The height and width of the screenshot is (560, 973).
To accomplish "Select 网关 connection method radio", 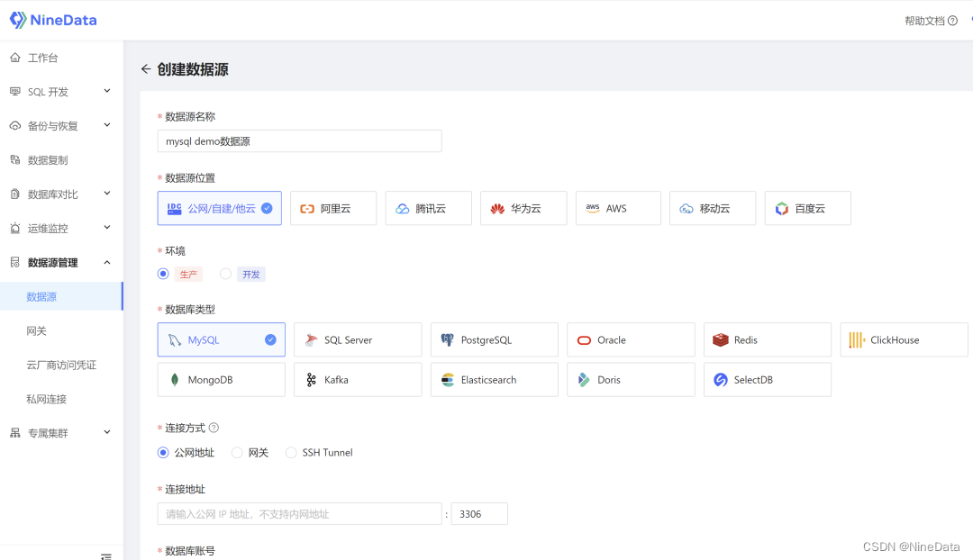I will coord(237,453).
